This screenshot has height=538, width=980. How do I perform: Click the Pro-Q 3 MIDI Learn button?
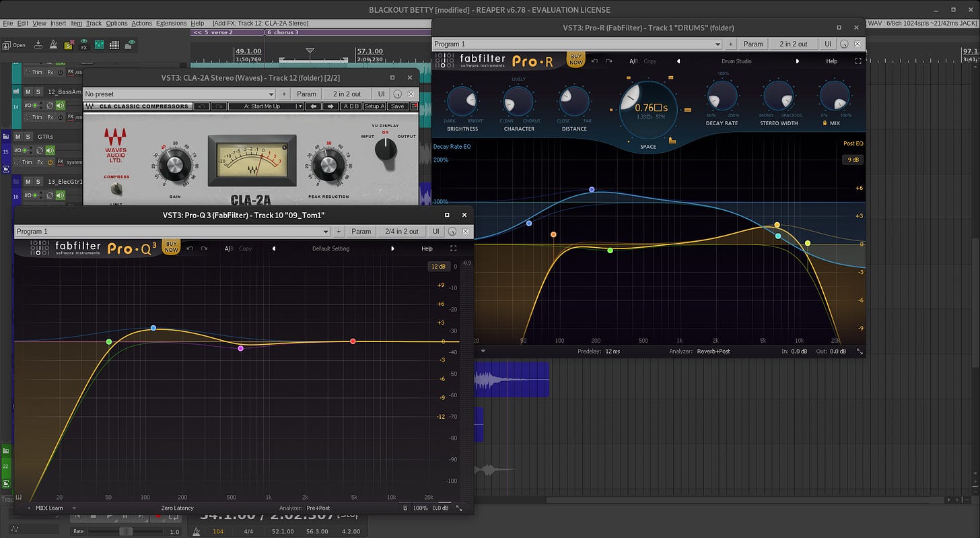(x=49, y=508)
